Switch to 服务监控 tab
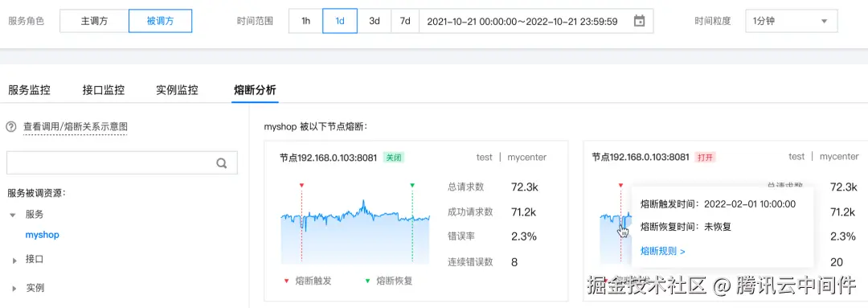This screenshot has width=868, height=308. (x=29, y=90)
